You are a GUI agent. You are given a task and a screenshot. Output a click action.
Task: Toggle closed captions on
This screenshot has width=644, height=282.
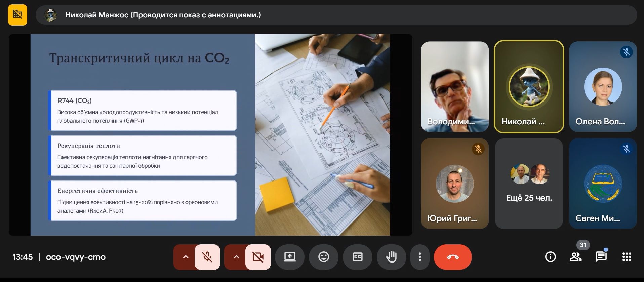tap(357, 257)
